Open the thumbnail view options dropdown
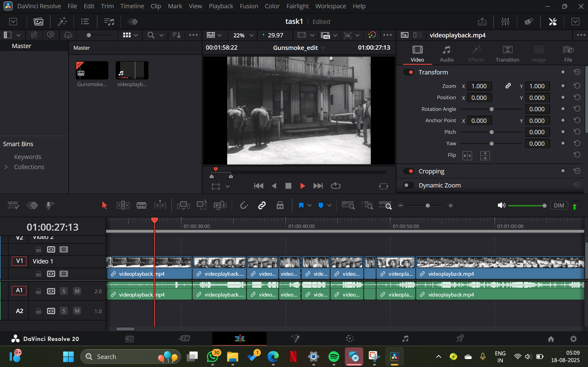 coord(136,35)
